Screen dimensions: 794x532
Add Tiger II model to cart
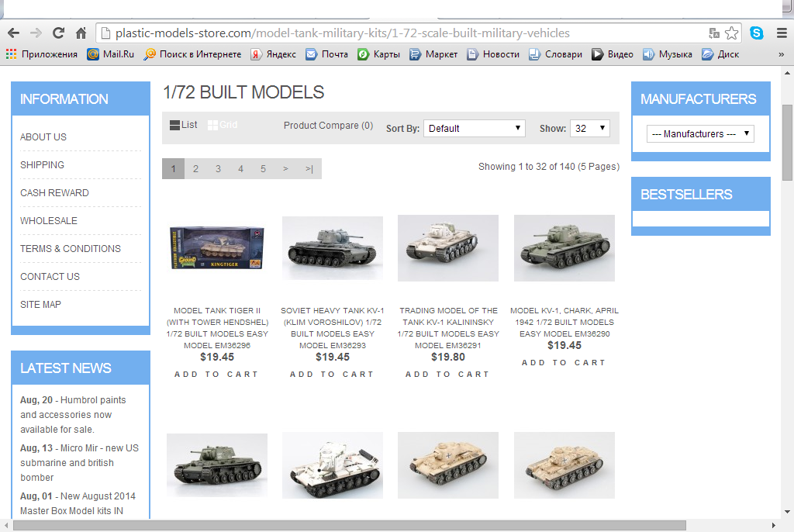[x=216, y=375]
